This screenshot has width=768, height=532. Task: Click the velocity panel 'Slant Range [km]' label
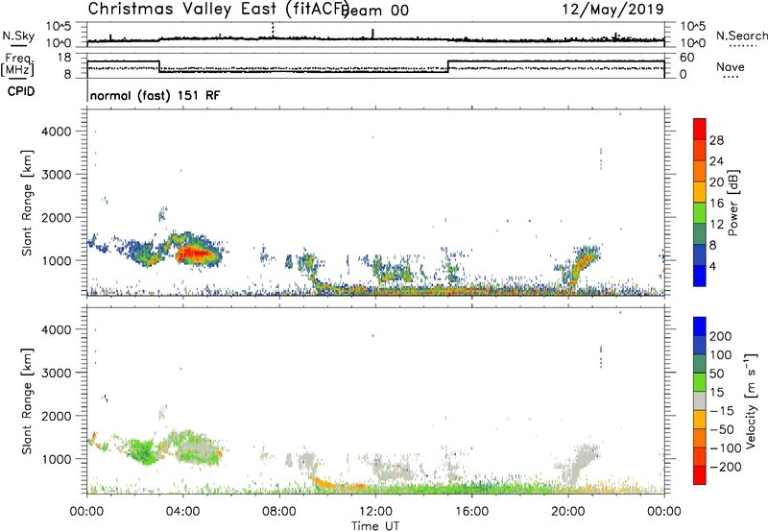pyautogui.click(x=27, y=400)
